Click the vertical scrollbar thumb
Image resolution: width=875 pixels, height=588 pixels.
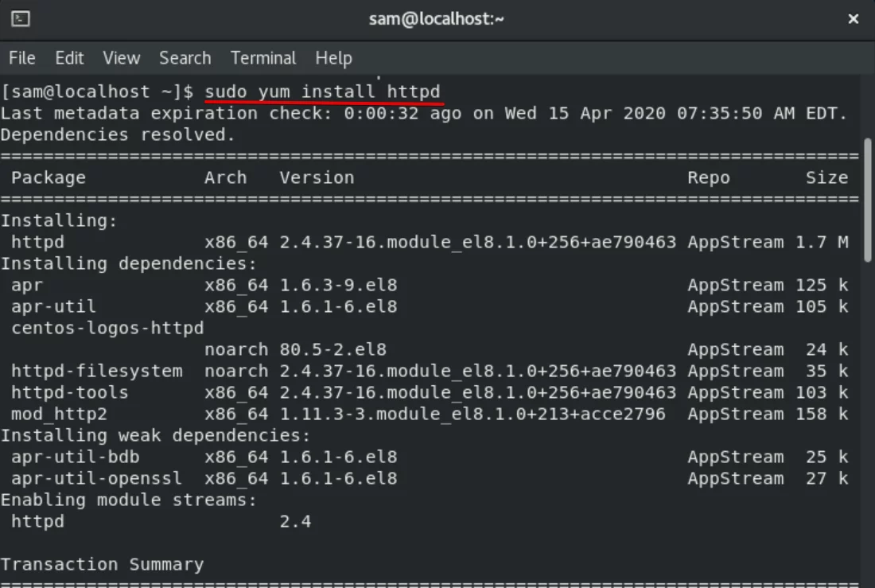click(867, 200)
